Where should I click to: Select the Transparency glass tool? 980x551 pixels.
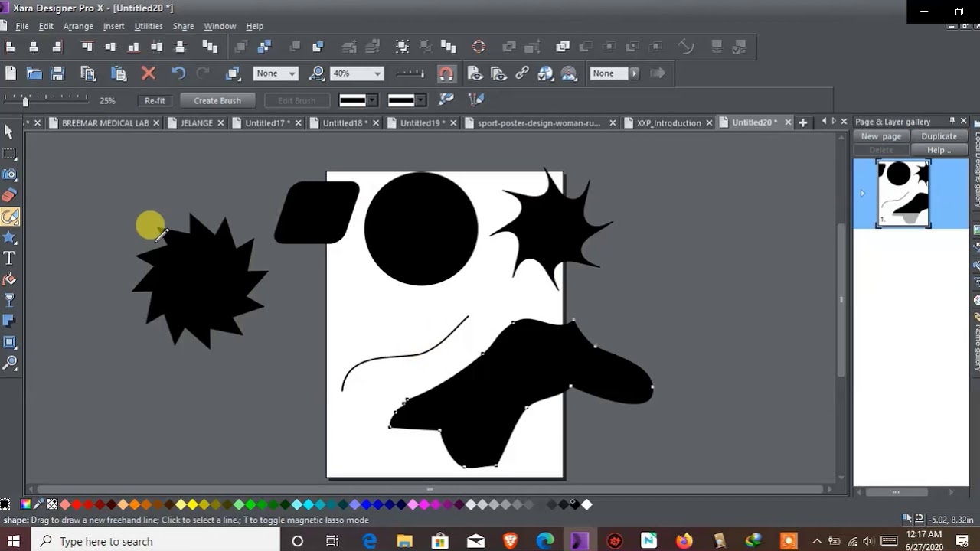coord(9,300)
